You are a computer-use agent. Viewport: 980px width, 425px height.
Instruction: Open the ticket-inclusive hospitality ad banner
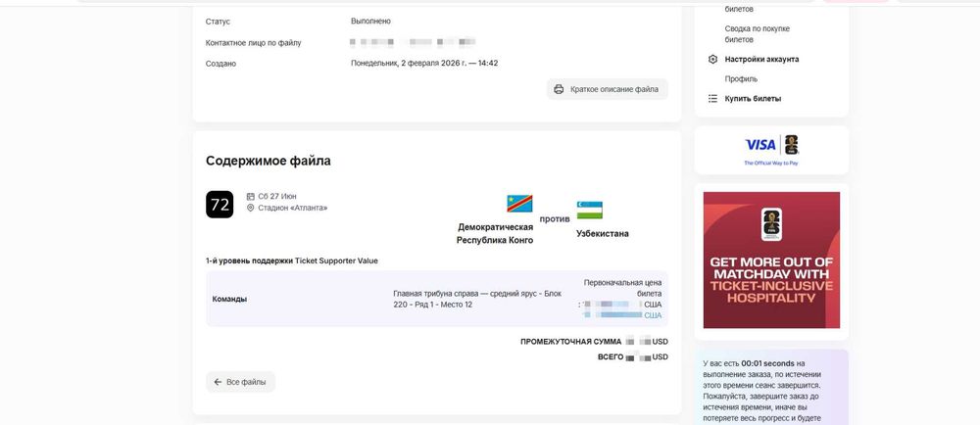pos(771,260)
